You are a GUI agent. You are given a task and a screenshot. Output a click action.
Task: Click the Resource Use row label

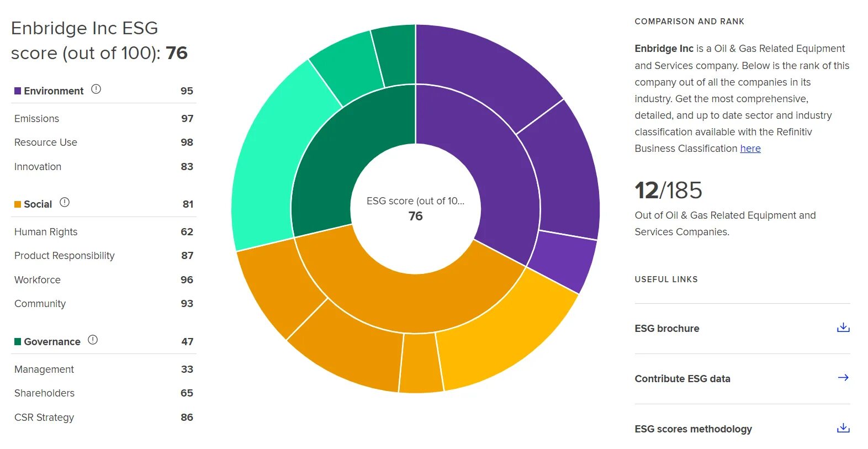pyautogui.click(x=46, y=142)
